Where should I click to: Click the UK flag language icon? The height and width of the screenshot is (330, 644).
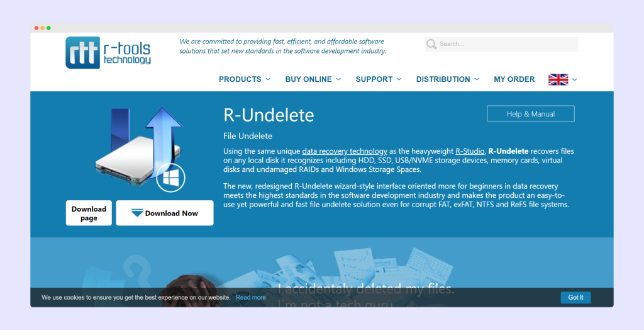click(x=558, y=79)
